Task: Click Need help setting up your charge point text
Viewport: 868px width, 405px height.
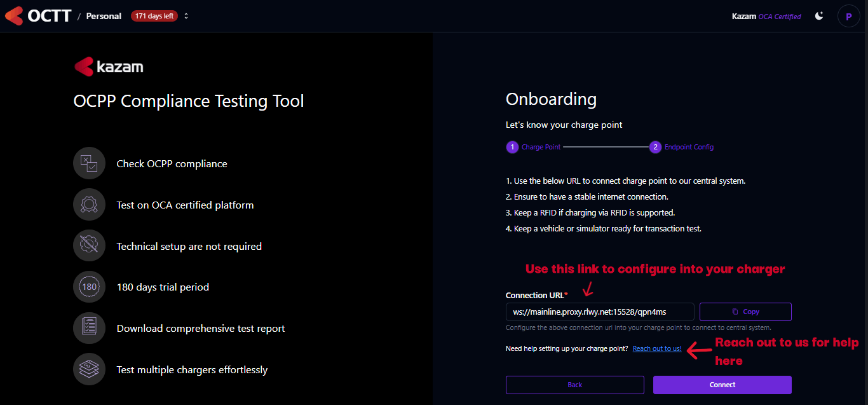Action: click(567, 348)
